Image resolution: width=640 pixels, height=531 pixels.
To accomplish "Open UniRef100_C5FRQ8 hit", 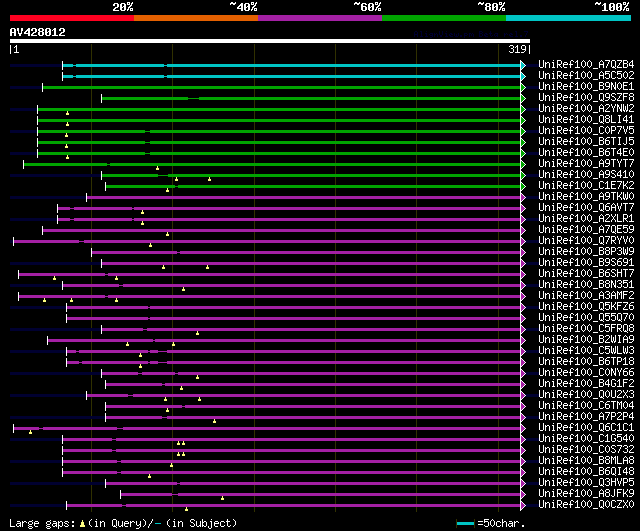I will pyautogui.click(x=586, y=329).
